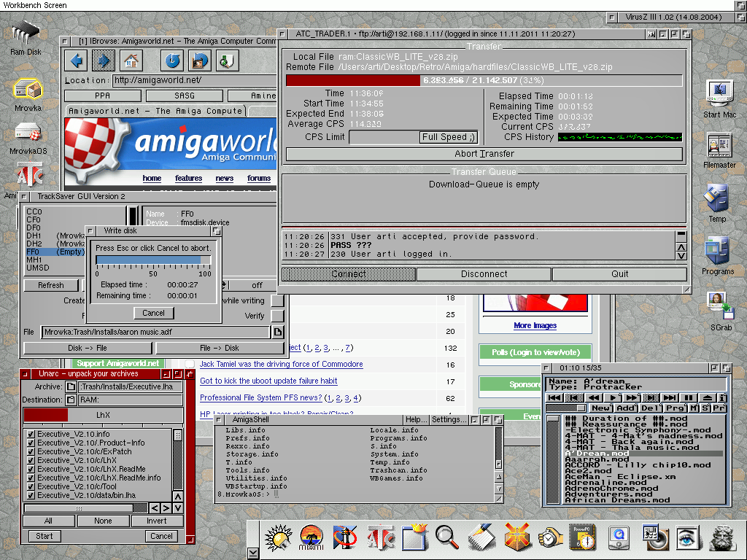Open the forums section on Amigaworld
Viewport: 747px width, 560px height.
[x=259, y=178]
